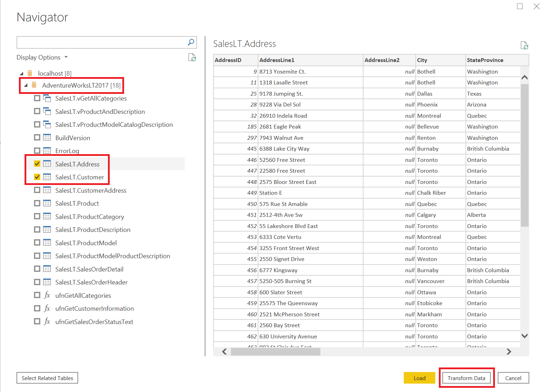Click the vertical scrollbar thumb
Image resolution: width=544 pixels, height=392 pixels.
click(x=524, y=155)
